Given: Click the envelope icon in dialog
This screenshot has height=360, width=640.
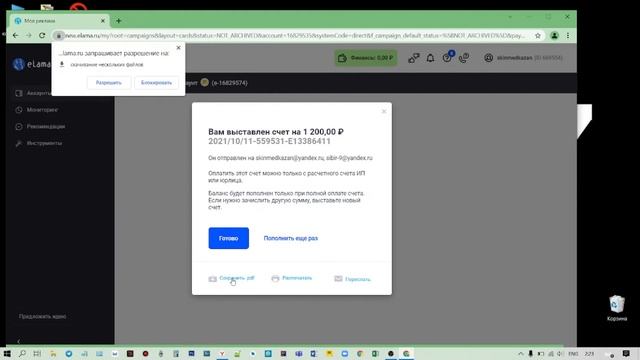Looking at the screenshot, I should (338, 279).
